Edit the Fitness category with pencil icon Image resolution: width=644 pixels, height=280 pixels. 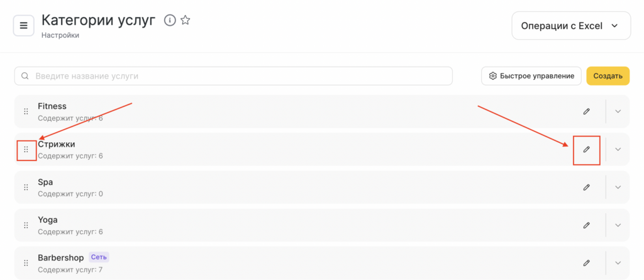[x=586, y=111]
